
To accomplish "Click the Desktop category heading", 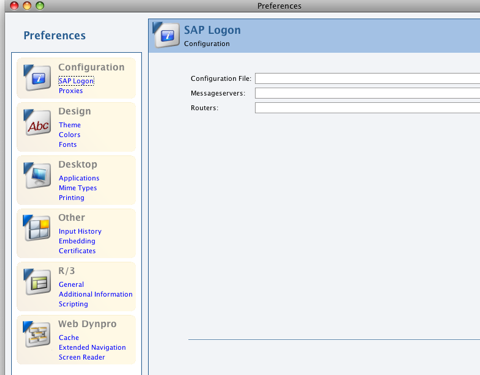I will [78, 164].
